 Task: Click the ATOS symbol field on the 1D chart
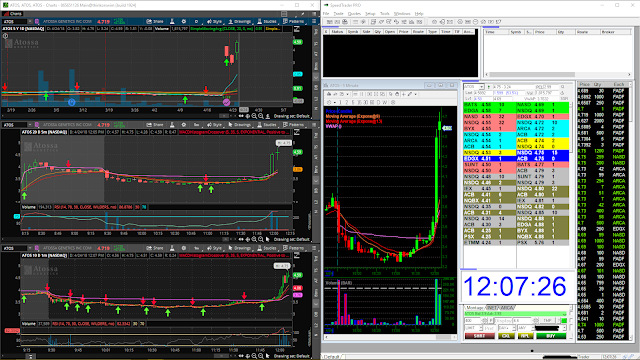(x=15, y=21)
